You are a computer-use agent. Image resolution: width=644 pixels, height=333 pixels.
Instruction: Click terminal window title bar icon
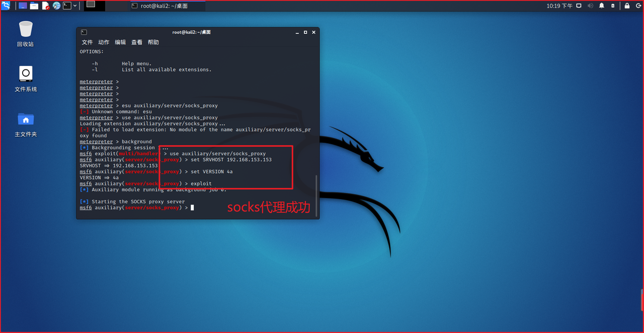coord(84,32)
